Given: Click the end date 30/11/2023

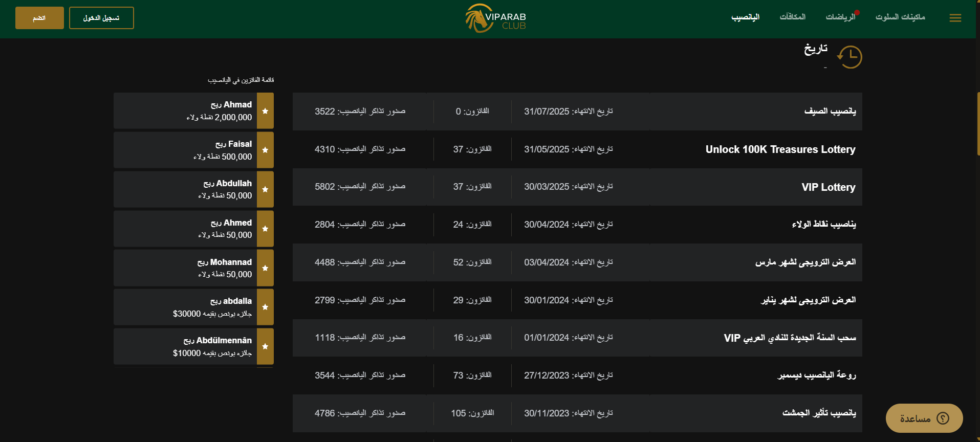Looking at the screenshot, I should (x=547, y=413).
